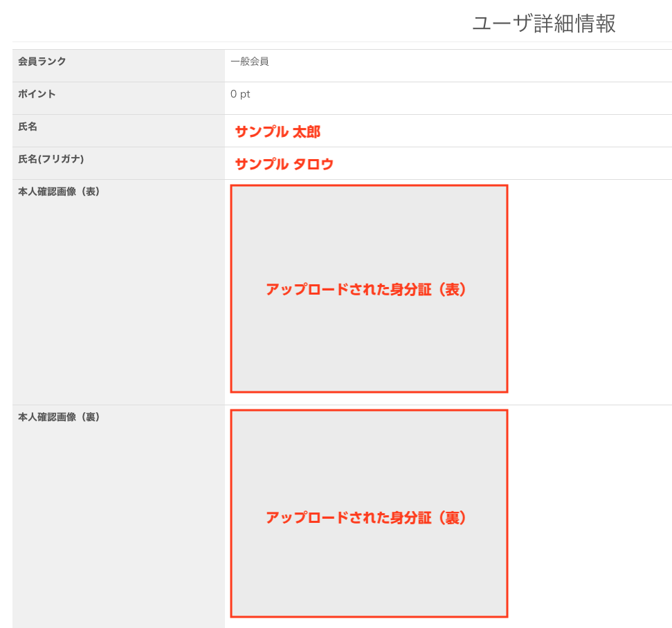Screen dimensions: 672x628
Task: Select the full name サンプル 太郎
Action: pyautogui.click(x=278, y=132)
